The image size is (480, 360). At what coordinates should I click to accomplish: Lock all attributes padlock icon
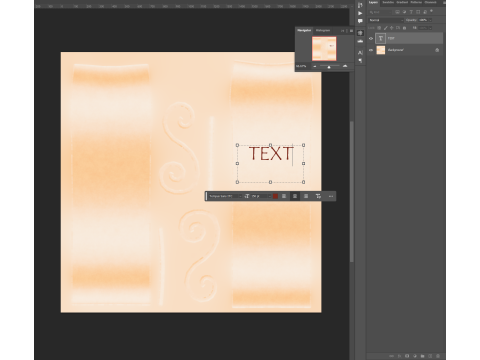(x=404, y=28)
